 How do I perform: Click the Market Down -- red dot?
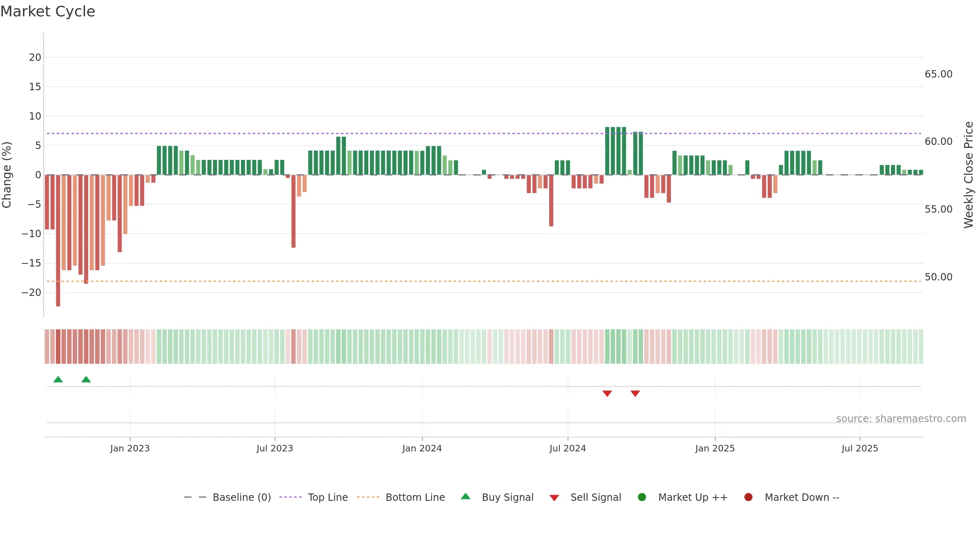point(748,497)
